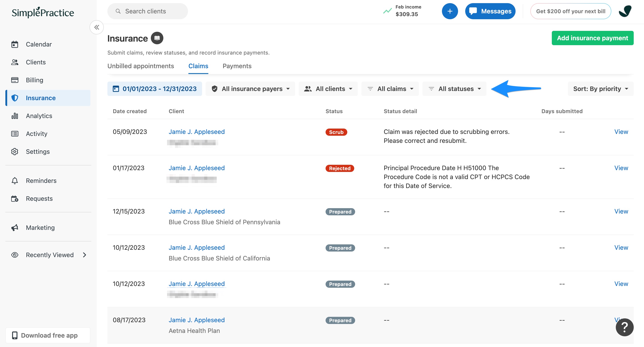Click the Date created column header
The width and height of the screenshot is (644, 347).
point(130,111)
